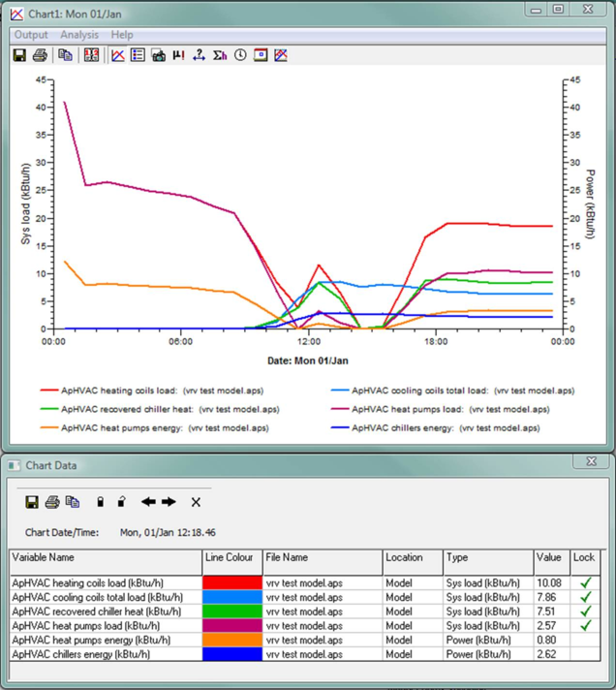Toggle lock checkmark for heat pumps load row
The image size is (616, 690).
coord(585,626)
